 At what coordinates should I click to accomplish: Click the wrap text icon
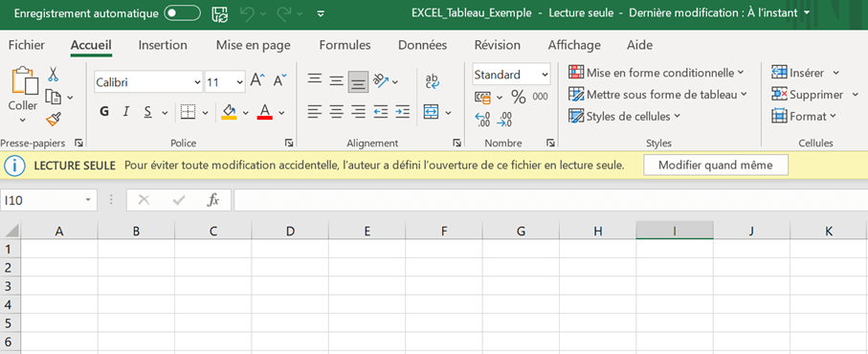[433, 81]
